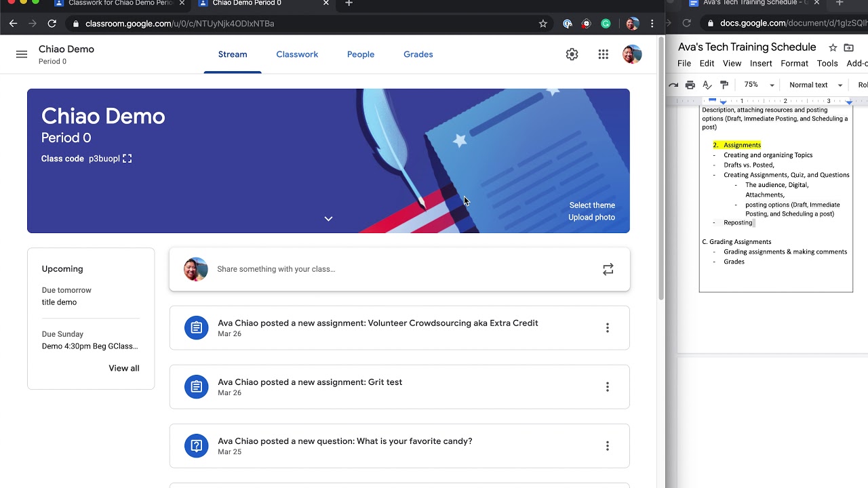The width and height of the screenshot is (868, 488).
Task: Open class settings gear icon
Action: click(572, 54)
